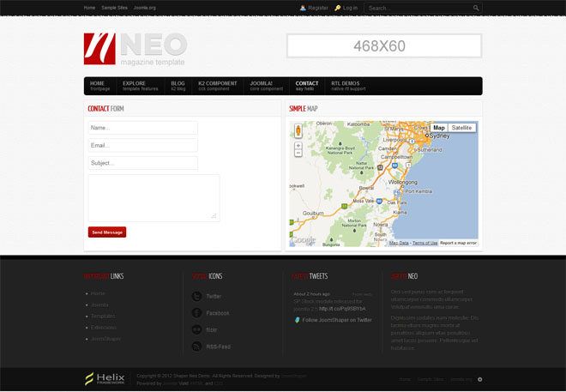Open the Joomla! core component menu
Image resolution: width=566 pixels, height=392 pixels.
266,86
